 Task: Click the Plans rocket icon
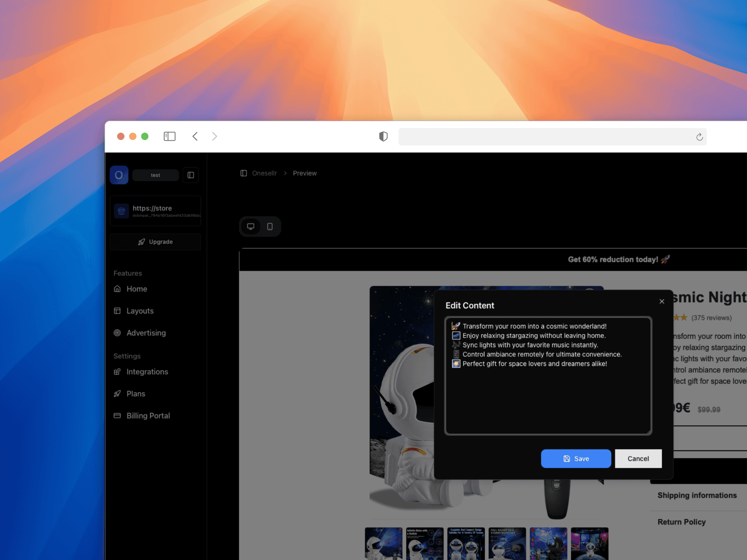click(x=117, y=394)
